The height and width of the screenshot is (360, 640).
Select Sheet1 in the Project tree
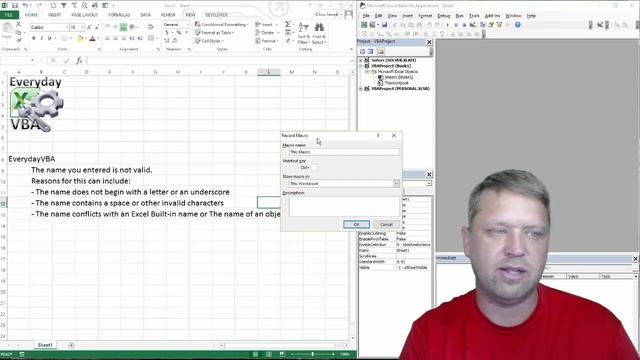click(x=399, y=77)
